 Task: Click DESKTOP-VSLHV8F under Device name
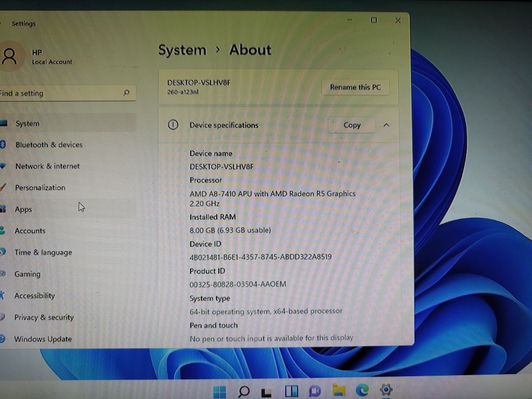tap(221, 167)
